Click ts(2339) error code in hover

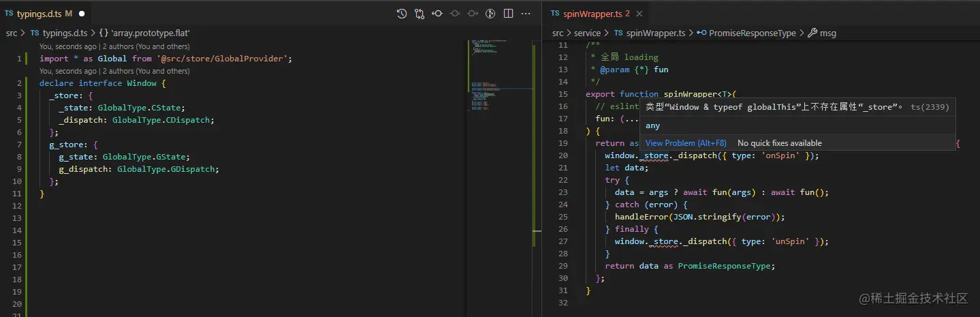930,106
